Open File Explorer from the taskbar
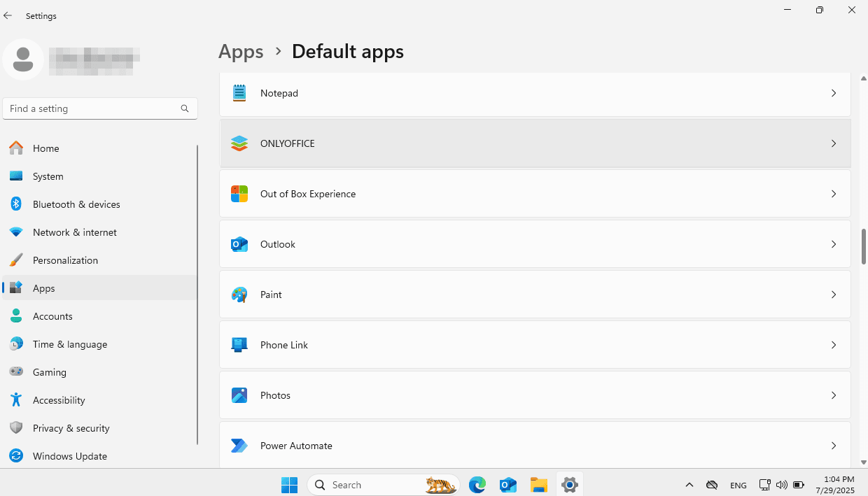The image size is (868, 496). click(x=538, y=485)
